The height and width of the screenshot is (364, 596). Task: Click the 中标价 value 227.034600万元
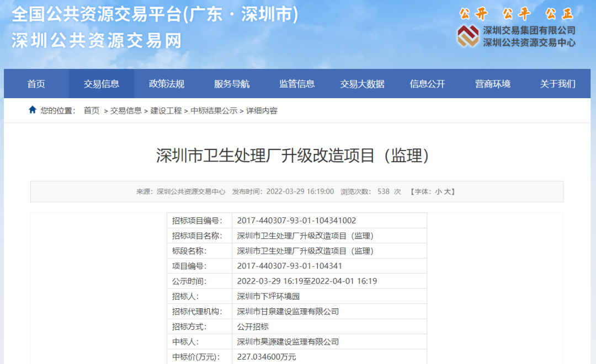click(267, 357)
